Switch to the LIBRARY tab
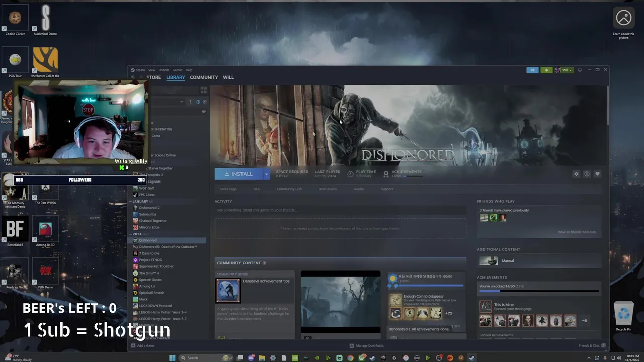Screen dimensions: 644x362 [176, 77]
